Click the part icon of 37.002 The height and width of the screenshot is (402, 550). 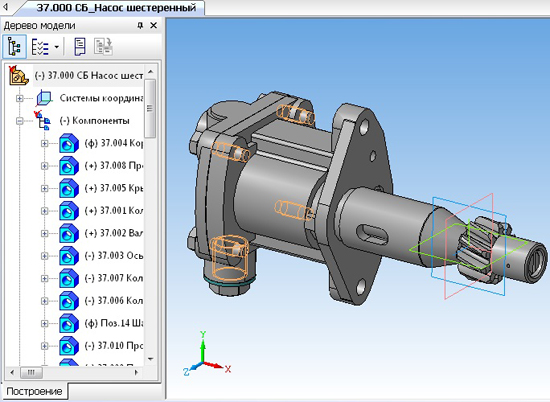click(69, 233)
